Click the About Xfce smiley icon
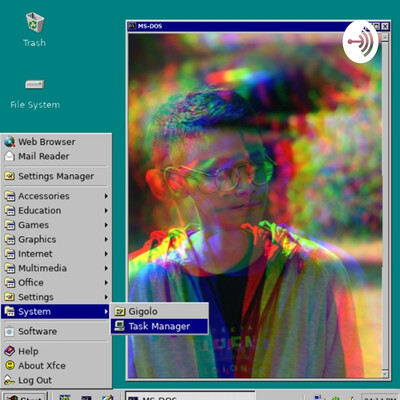Viewport: 400px width, 400px height. pyautogui.click(x=10, y=365)
